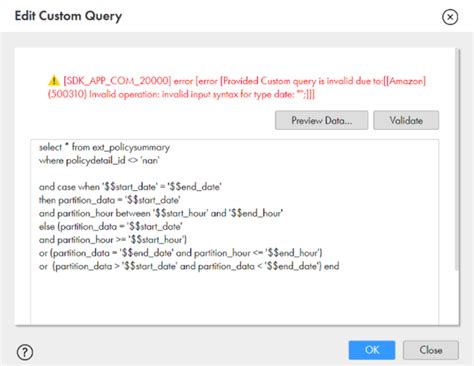Screen dimensions: 474x366
Task: Click the line 'where policydetail_id <> nan'
Action: tap(99, 160)
